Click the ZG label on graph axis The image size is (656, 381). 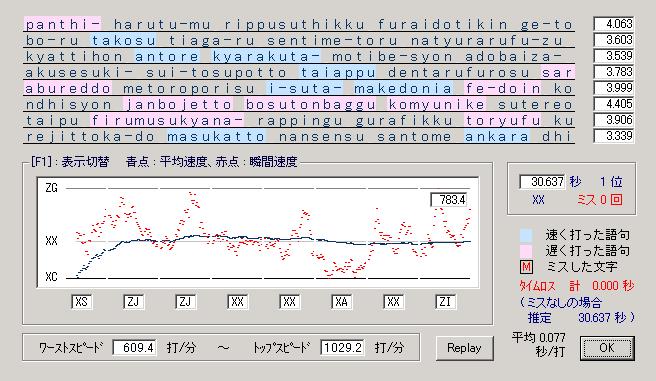coord(51,188)
